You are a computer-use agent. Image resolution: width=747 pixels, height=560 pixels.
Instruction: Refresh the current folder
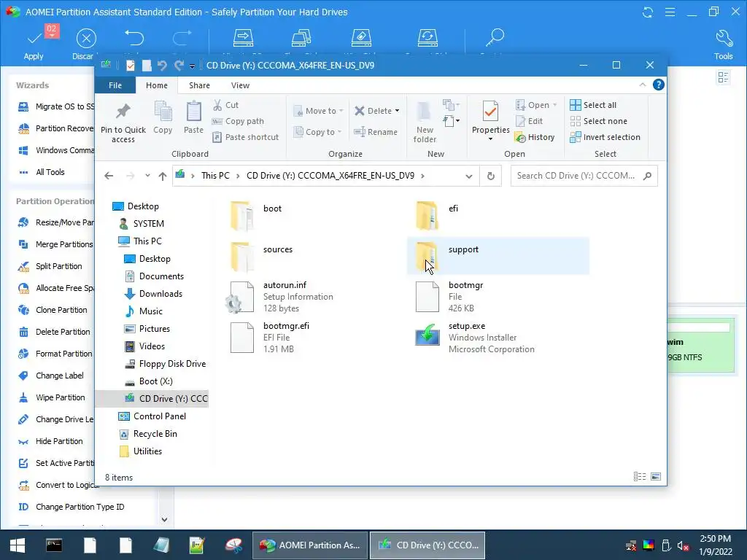click(491, 176)
